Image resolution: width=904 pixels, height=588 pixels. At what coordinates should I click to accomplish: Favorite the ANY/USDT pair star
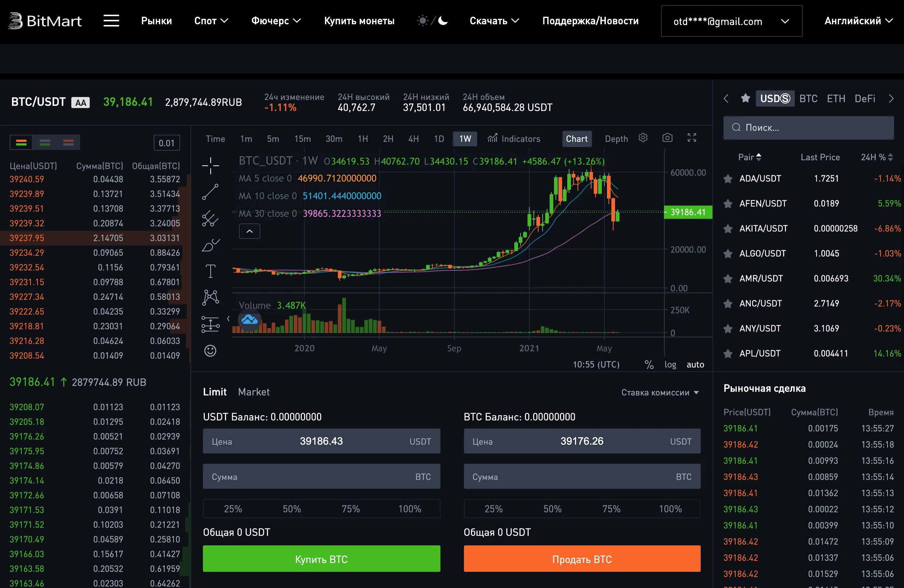pos(728,329)
